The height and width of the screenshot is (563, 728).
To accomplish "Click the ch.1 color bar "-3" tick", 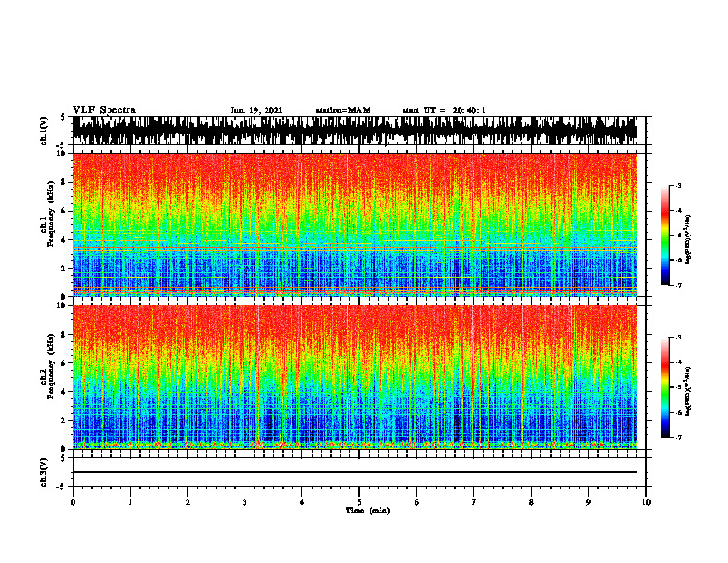I will (677, 185).
